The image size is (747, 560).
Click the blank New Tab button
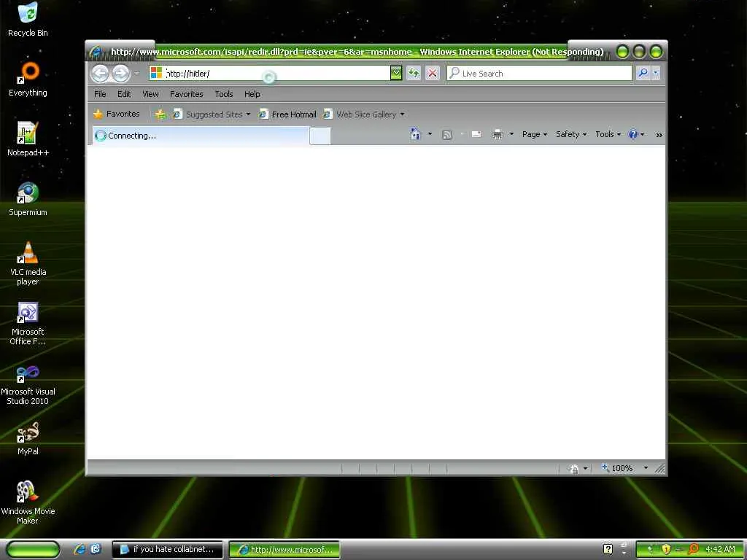click(320, 136)
